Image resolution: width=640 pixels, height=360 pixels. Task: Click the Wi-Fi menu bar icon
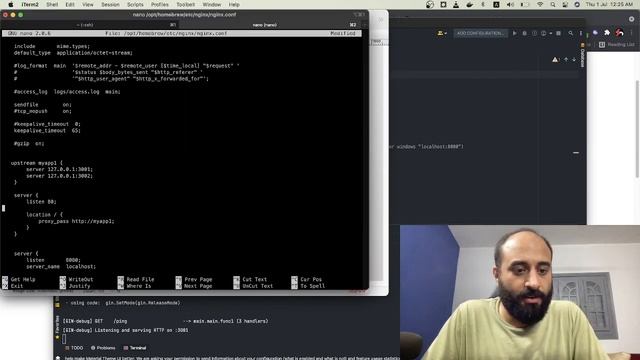(540, 4)
